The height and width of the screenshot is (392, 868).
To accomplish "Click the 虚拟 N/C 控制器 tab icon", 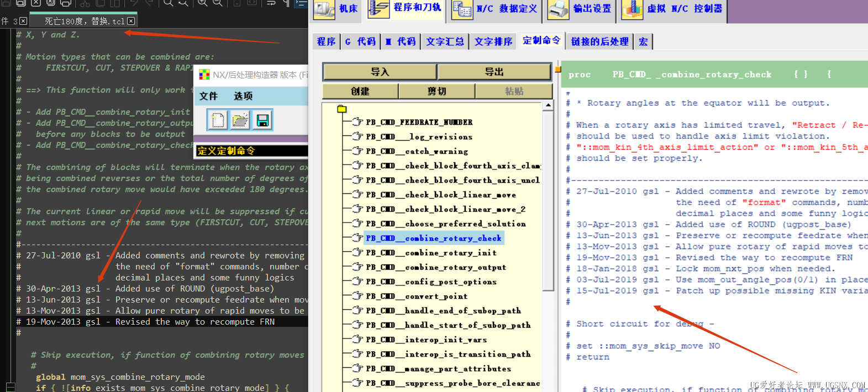I will pyautogui.click(x=632, y=9).
